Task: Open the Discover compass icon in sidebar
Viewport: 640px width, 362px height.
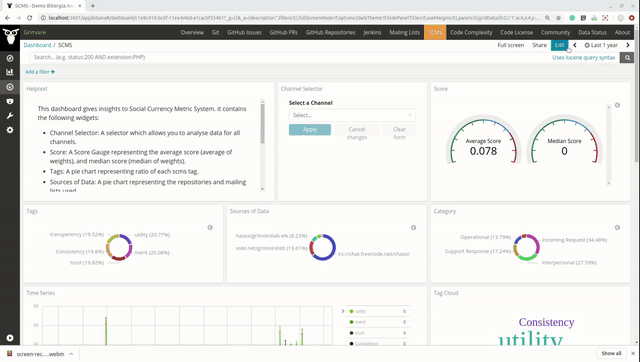Action: tap(10, 58)
